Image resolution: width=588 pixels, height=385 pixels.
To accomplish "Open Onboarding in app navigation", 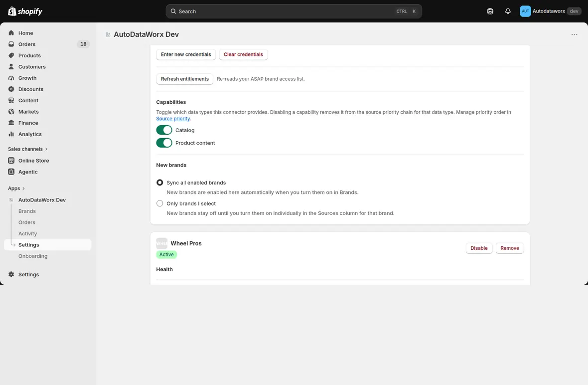I will pyautogui.click(x=33, y=256).
